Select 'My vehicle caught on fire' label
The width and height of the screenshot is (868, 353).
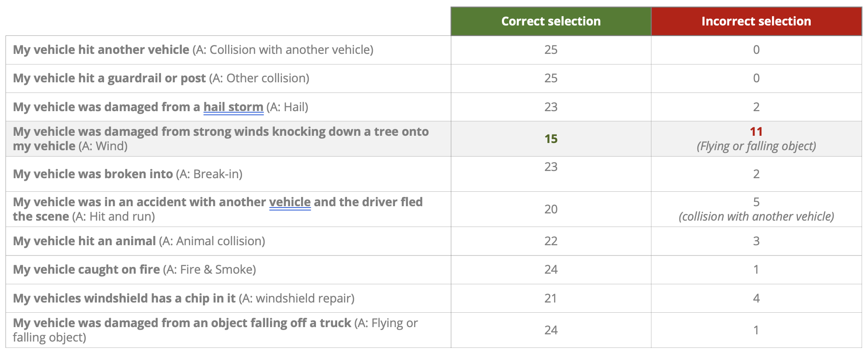86,269
